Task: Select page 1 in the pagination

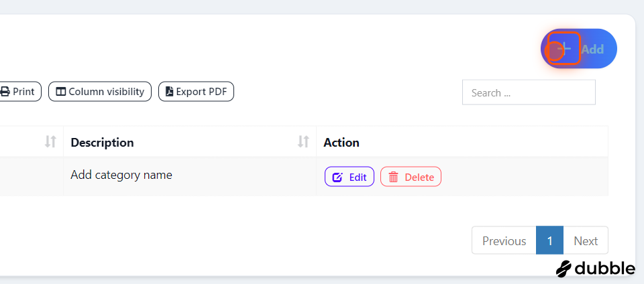Action: coord(549,240)
